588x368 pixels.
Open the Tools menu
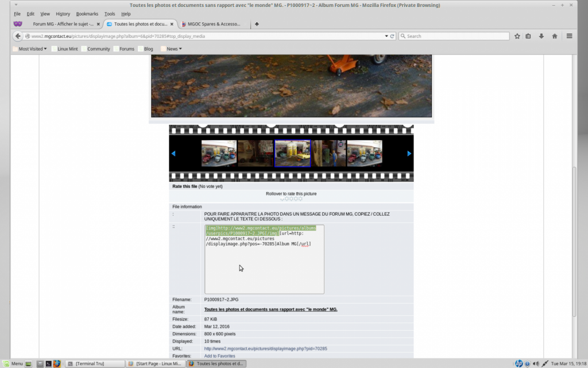coord(110,14)
